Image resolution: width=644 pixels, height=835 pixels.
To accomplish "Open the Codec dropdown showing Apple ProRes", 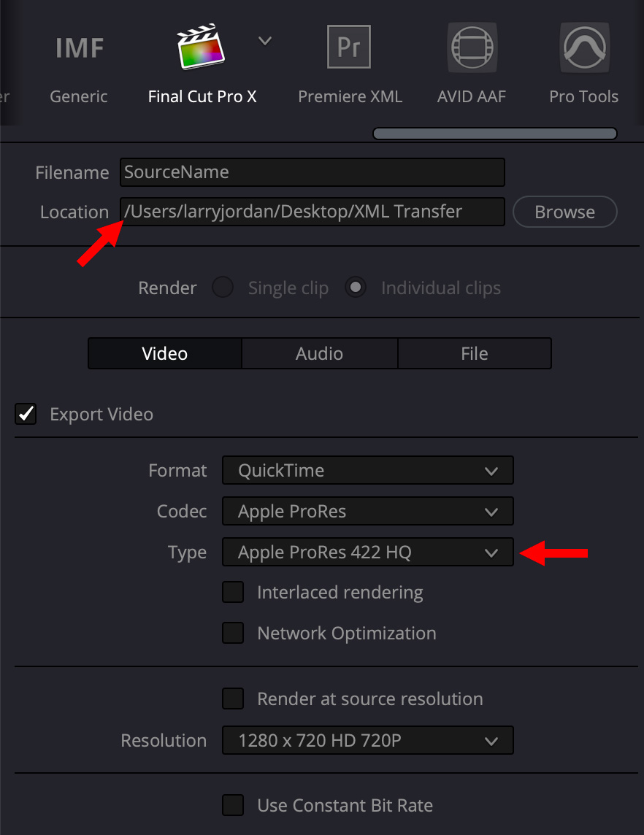I will click(367, 512).
